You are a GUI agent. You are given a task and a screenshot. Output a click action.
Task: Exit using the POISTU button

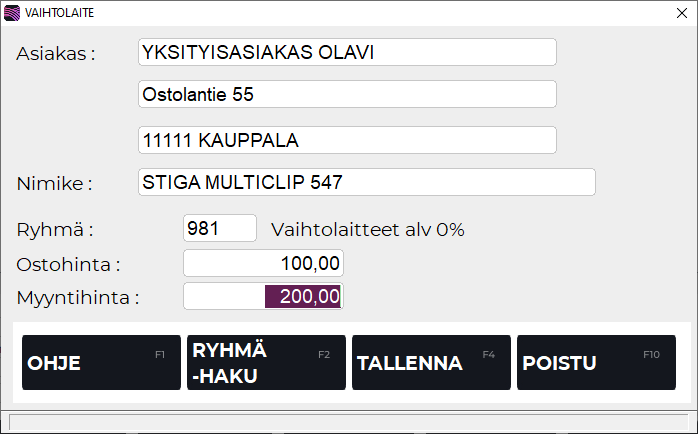596,363
